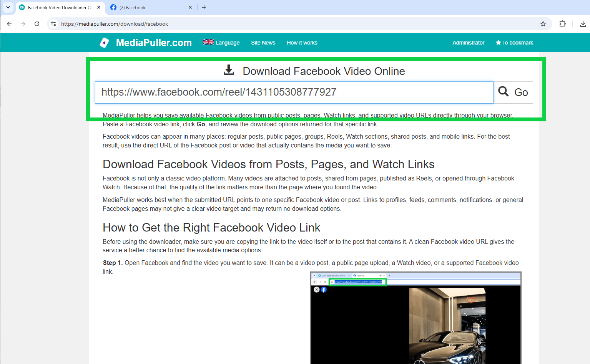590x364 pixels.
Task: Close the (2) Facebook tab
Action: coord(190,7)
